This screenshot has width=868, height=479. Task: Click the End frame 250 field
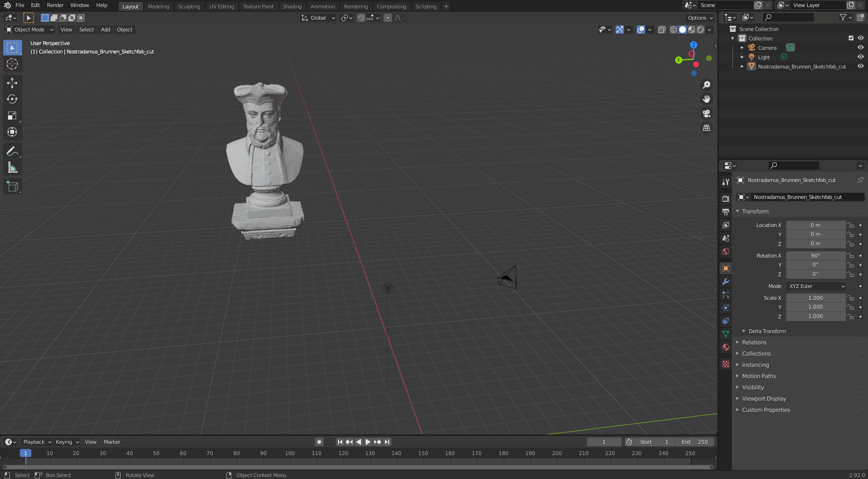[x=695, y=442]
